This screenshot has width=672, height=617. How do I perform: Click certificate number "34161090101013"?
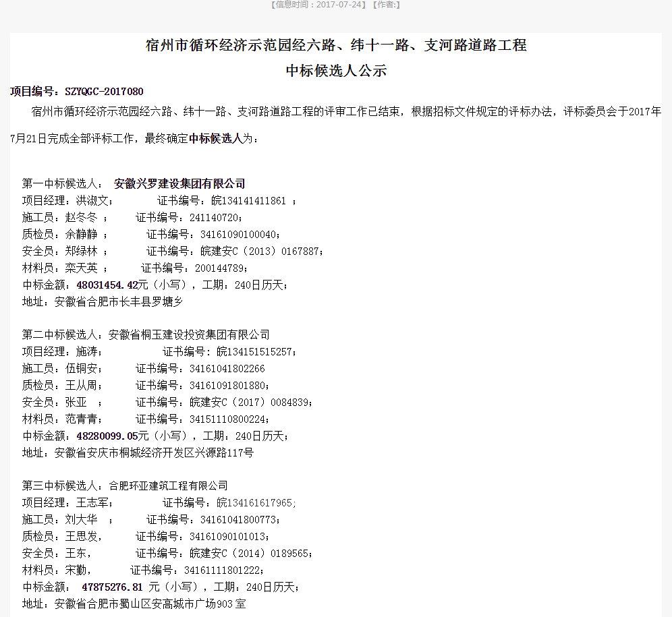(227, 537)
